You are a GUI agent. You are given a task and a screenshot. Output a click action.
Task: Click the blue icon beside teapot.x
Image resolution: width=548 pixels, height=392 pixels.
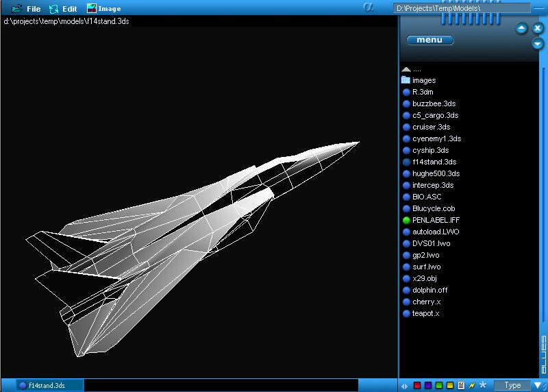click(x=406, y=314)
